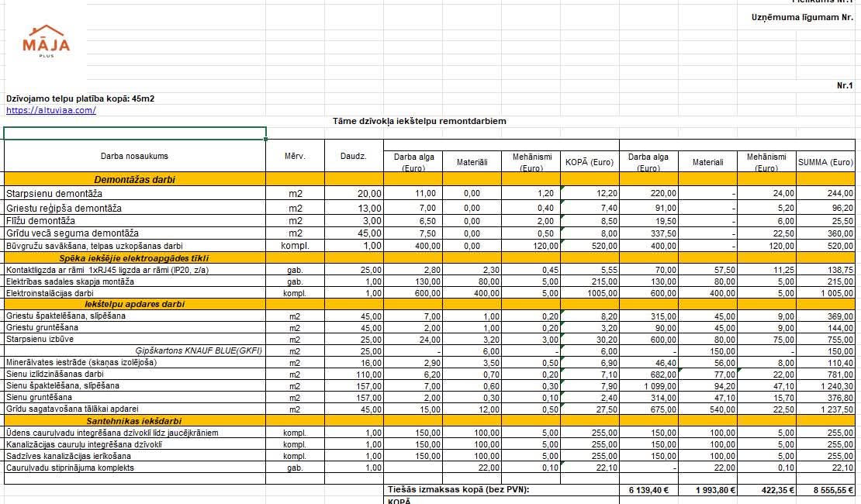Select the 'Sienu gruntēšana' cell
This screenshot has width=861, height=504.
[134, 398]
